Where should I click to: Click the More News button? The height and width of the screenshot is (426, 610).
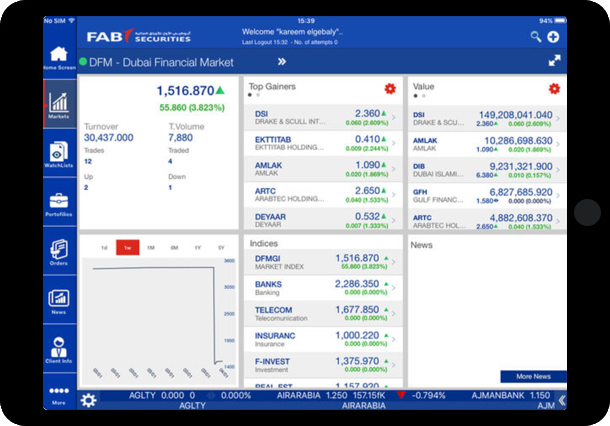533,376
